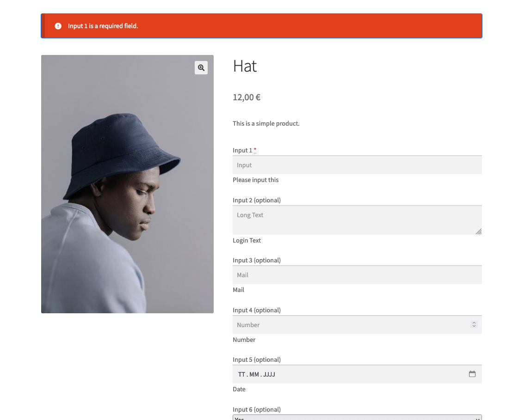
Task: Click the Number input field
Action: 357,325
